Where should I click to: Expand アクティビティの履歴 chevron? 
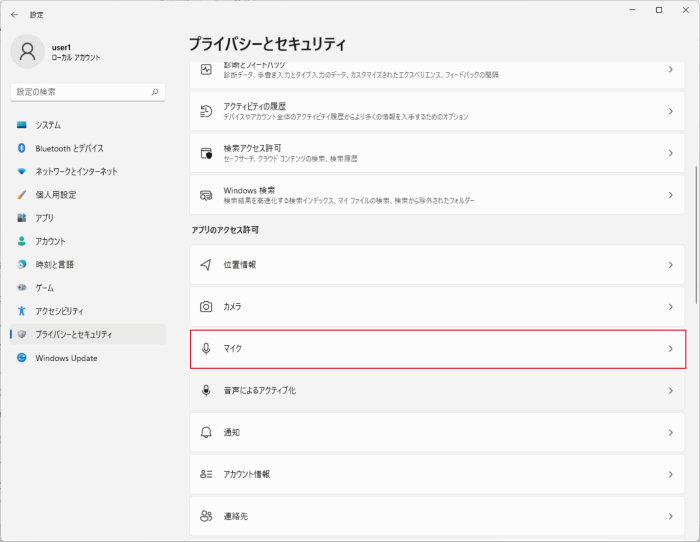pyautogui.click(x=671, y=111)
